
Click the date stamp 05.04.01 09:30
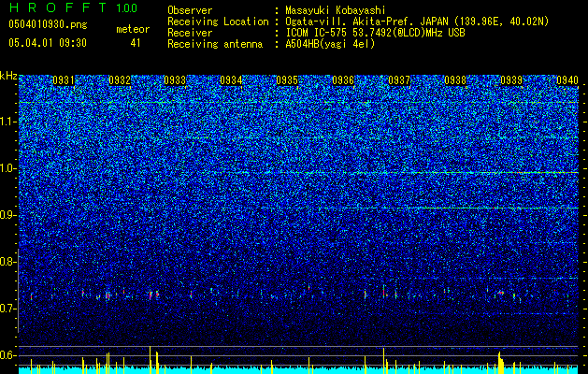pyautogui.click(x=48, y=43)
